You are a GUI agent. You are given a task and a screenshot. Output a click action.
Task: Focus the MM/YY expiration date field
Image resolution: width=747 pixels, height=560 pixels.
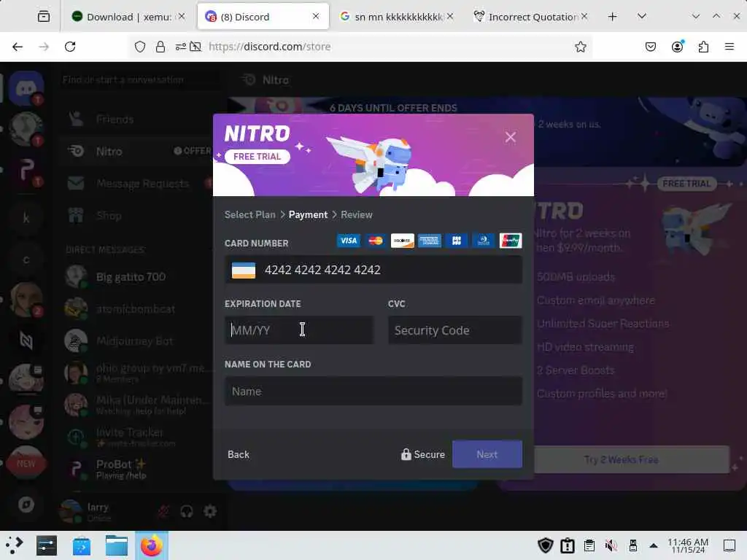click(298, 330)
